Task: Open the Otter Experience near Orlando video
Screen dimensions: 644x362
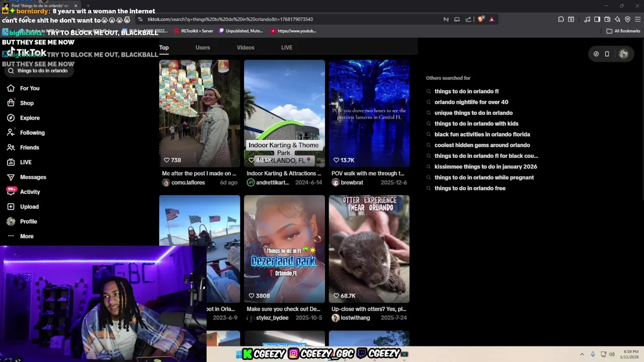Action: tap(369, 249)
